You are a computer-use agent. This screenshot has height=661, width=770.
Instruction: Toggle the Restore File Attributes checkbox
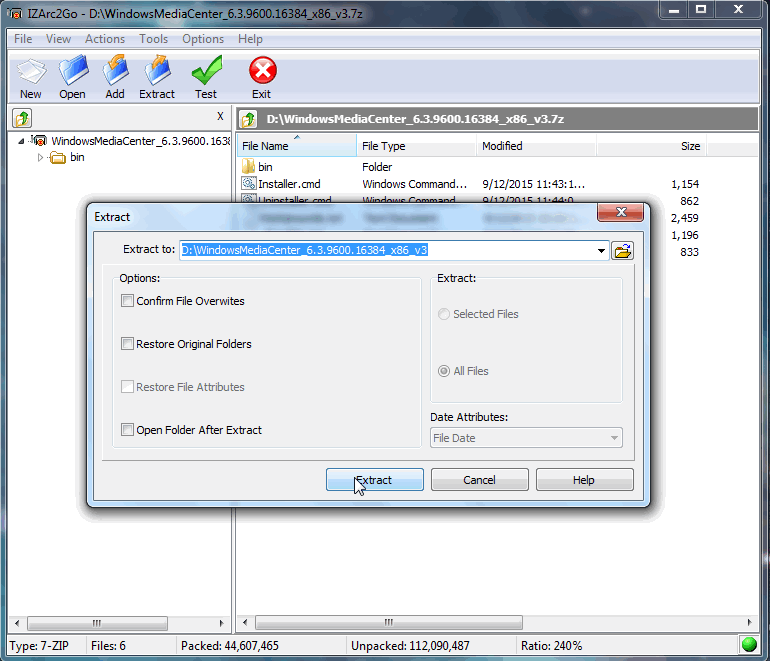tap(127, 386)
